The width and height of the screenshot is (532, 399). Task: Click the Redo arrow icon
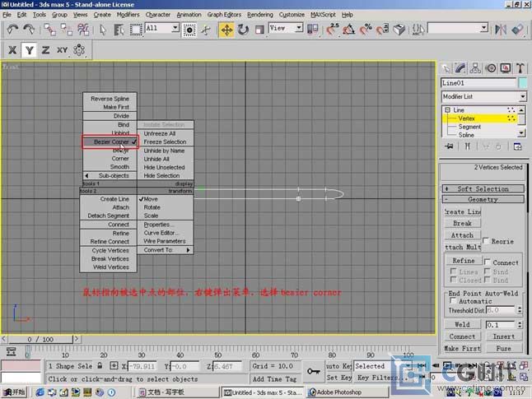pyautogui.click(x=29, y=30)
